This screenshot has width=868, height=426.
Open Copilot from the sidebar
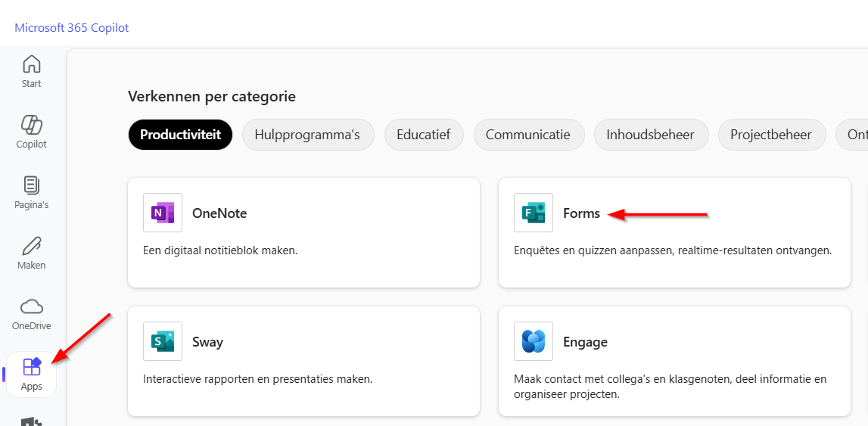tap(32, 132)
